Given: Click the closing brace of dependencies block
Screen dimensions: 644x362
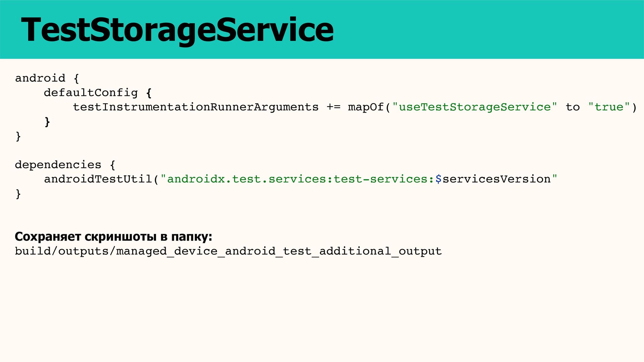Looking at the screenshot, I should coord(18,194).
